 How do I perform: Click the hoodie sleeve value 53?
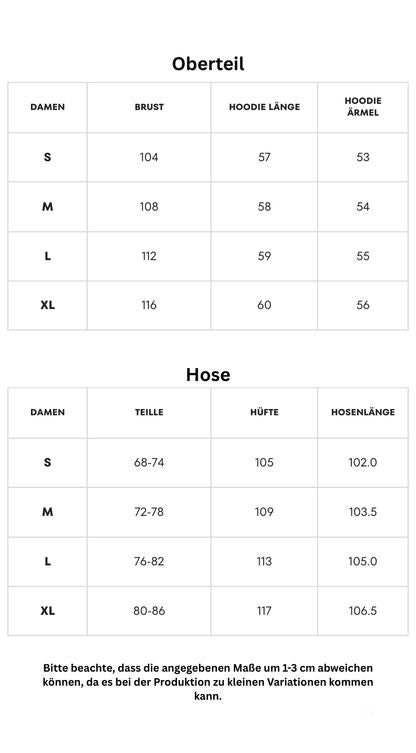click(363, 157)
